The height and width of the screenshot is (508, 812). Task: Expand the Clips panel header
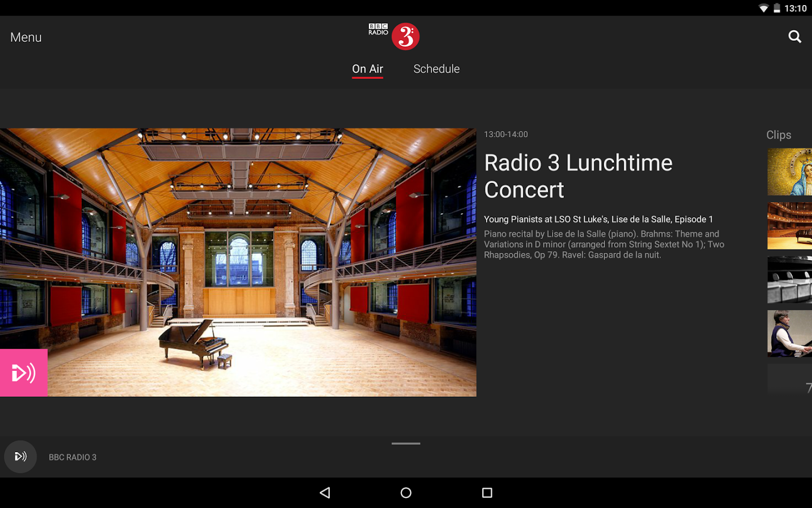click(779, 135)
